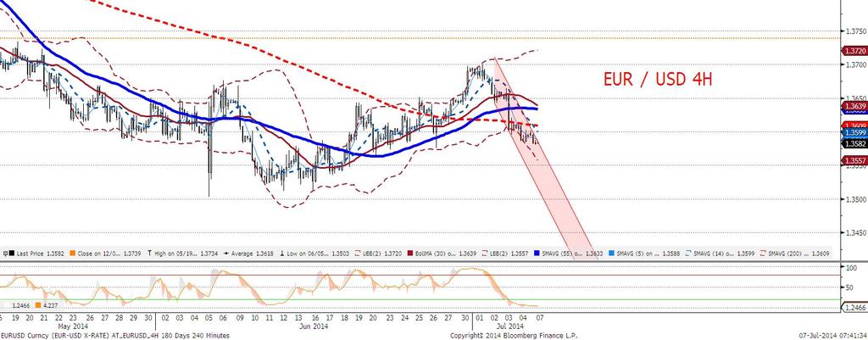Click the 1.3500 y-axis label

855,198
